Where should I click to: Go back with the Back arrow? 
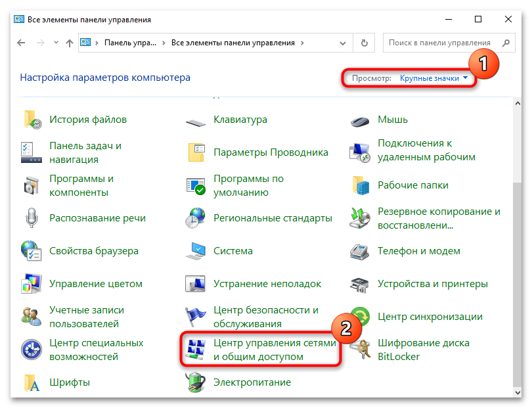click(x=21, y=43)
